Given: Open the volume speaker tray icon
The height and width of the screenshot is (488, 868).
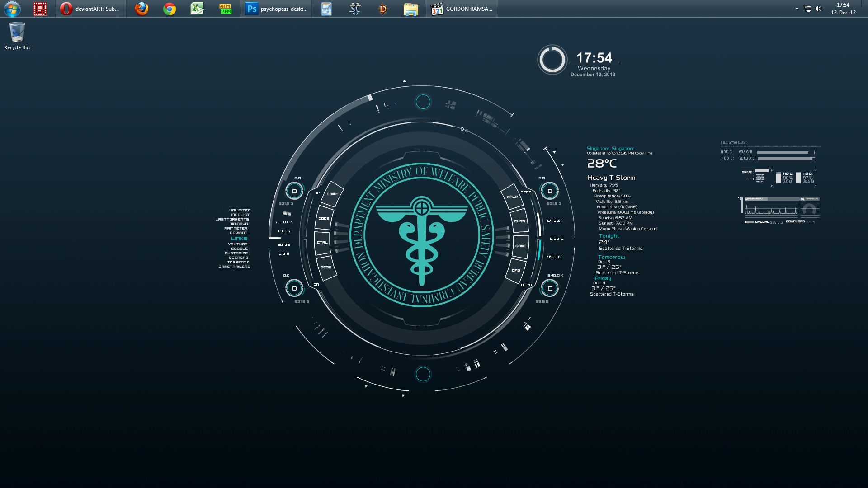Looking at the screenshot, I should tap(819, 9).
